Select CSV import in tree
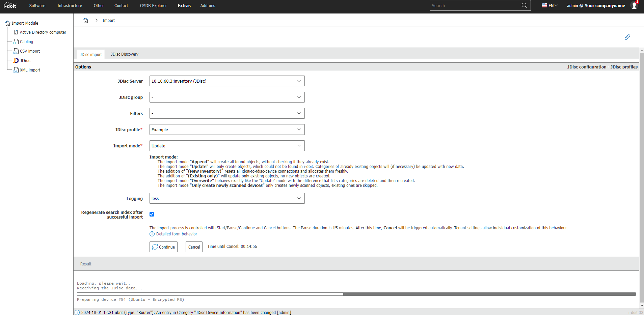Screen dimensions: 644x315 tap(30, 51)
